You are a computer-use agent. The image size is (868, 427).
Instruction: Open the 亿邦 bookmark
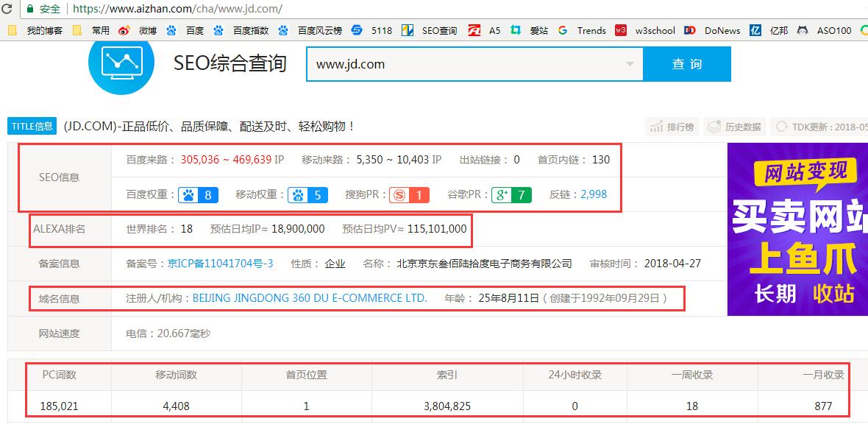coord(769,30)
